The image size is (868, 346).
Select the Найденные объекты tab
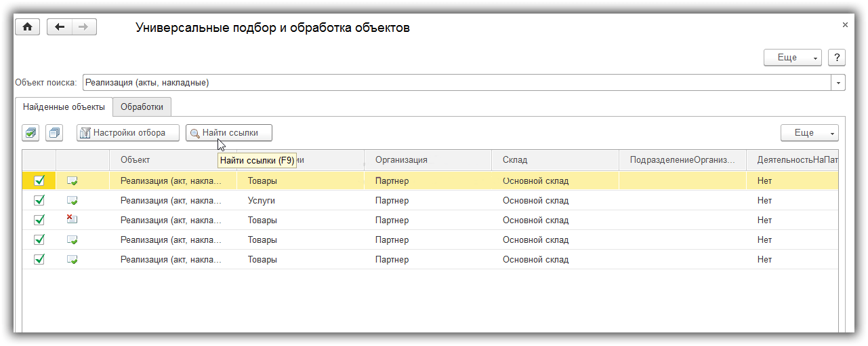pos(64,107)
